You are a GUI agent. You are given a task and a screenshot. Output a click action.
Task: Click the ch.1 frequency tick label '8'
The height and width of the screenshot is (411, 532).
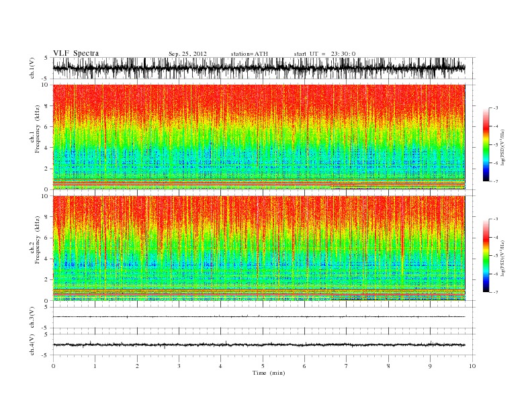(x=46, y=106)
